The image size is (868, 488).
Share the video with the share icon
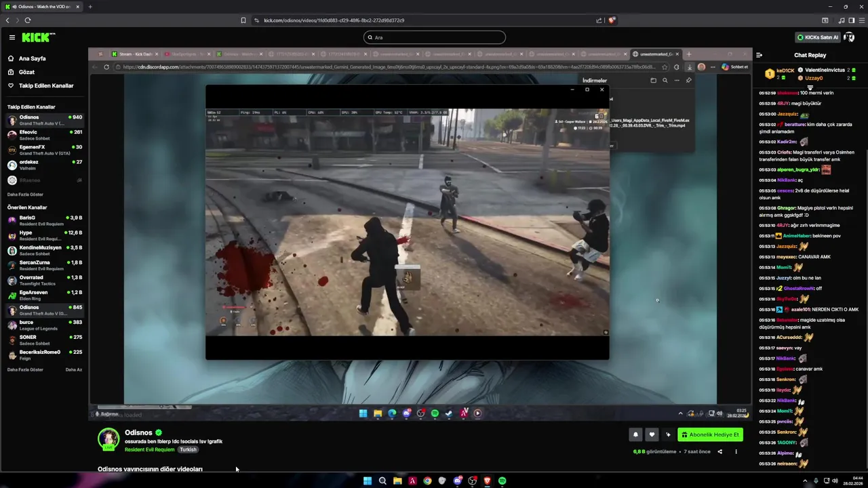pyautogui.click(x=720, y=451)
